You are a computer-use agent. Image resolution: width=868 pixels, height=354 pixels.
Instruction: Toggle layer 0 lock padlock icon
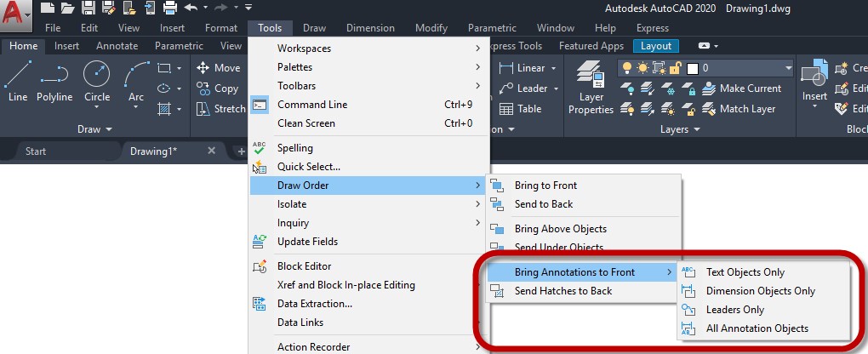[675, 68]
